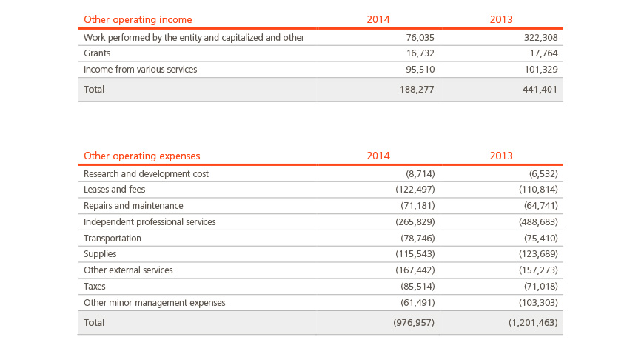Click the value 95,510

(x=420, y=70)
